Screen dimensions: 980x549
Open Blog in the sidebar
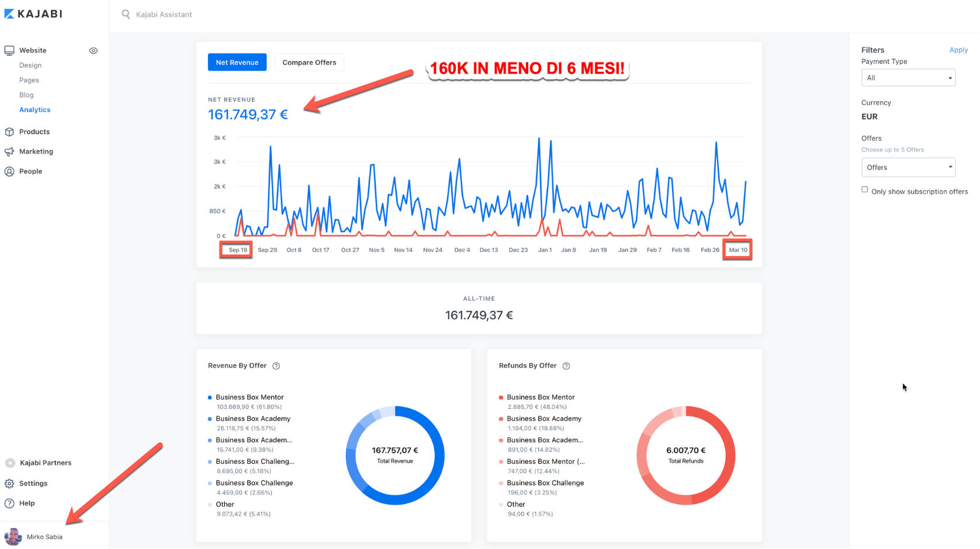click(x=26, y=95)
